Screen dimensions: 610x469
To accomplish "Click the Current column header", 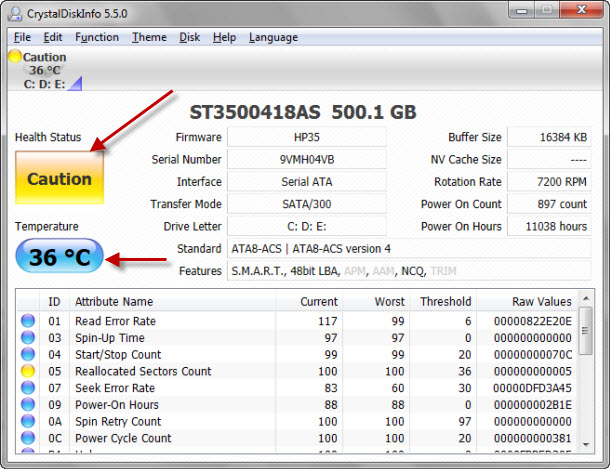I will (x=309, y=302).
